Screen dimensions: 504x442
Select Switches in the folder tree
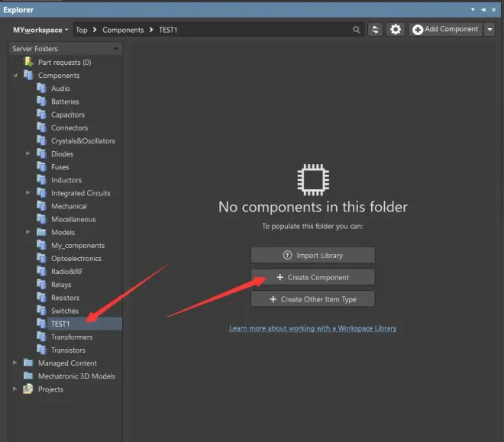(x=65, y=311)
